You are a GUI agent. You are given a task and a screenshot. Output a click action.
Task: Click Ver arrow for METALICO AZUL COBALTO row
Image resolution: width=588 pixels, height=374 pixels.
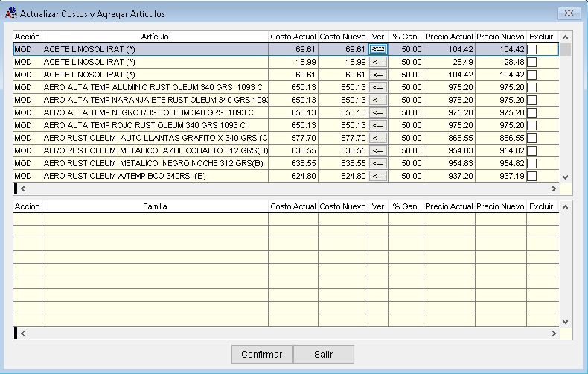(378, 150)
